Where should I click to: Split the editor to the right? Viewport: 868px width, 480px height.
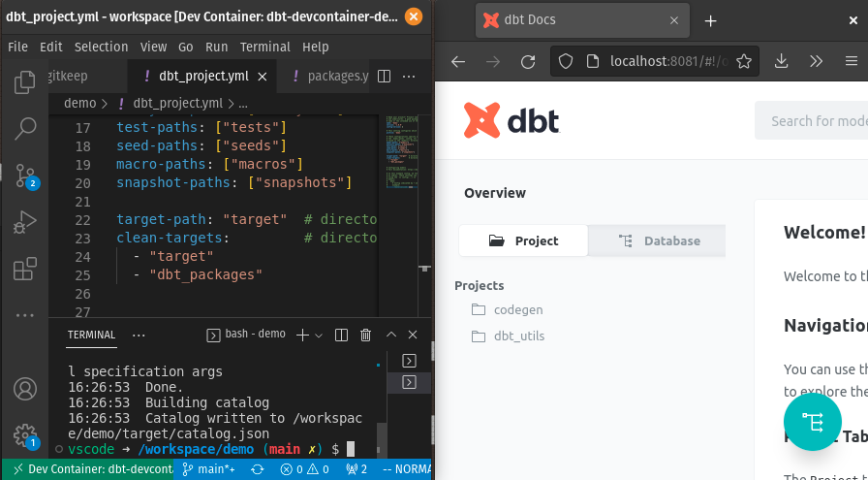384,76
